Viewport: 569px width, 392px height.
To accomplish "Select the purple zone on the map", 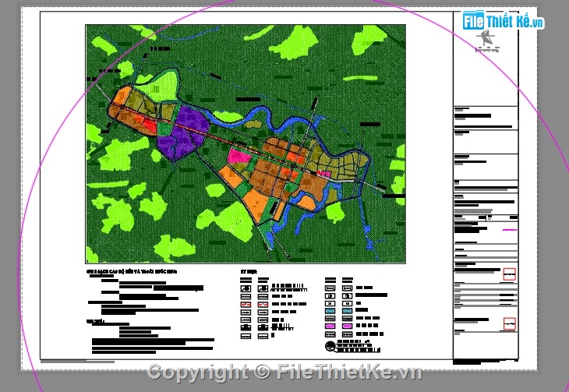I will tap(183, 133).
